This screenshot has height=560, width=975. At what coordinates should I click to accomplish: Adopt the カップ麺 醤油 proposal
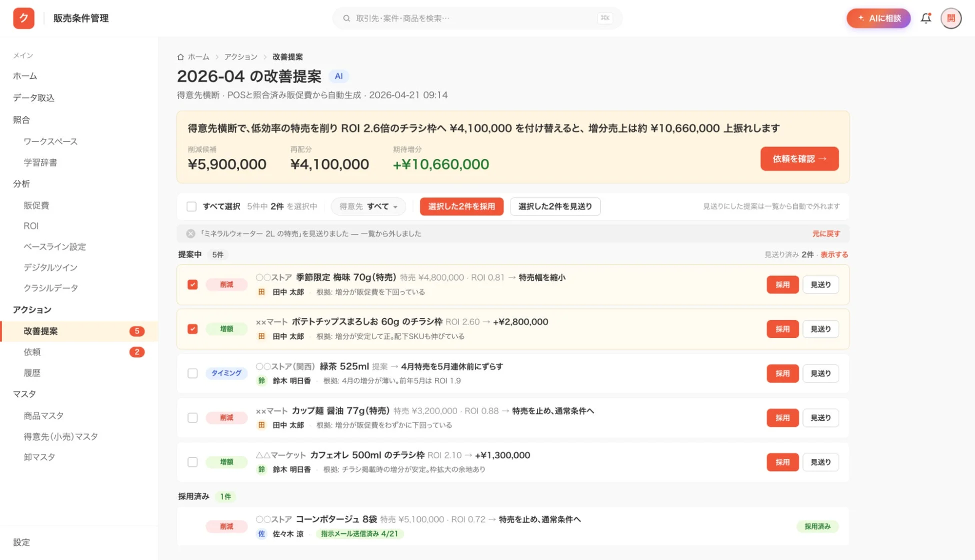782,417
